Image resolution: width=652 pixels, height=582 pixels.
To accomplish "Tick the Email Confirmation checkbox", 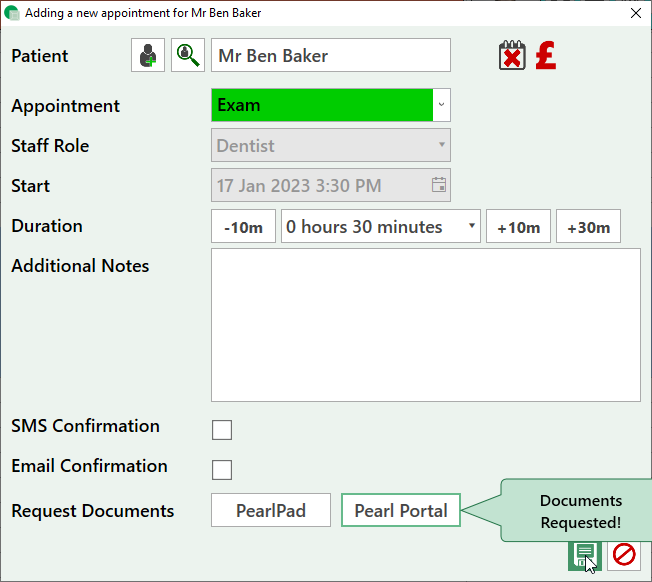I will point(222,470).
